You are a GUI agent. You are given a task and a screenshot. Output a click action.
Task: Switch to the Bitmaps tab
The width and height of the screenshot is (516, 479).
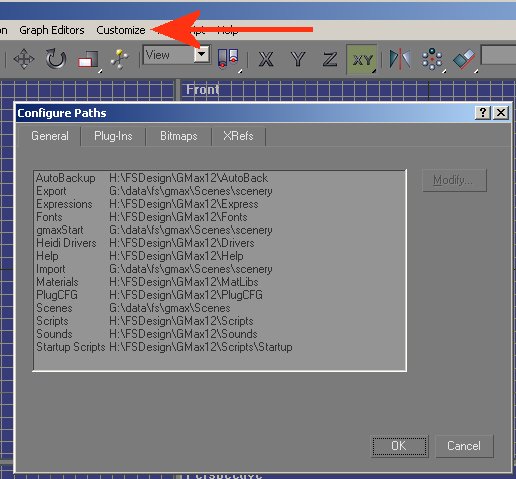(179, 136)
